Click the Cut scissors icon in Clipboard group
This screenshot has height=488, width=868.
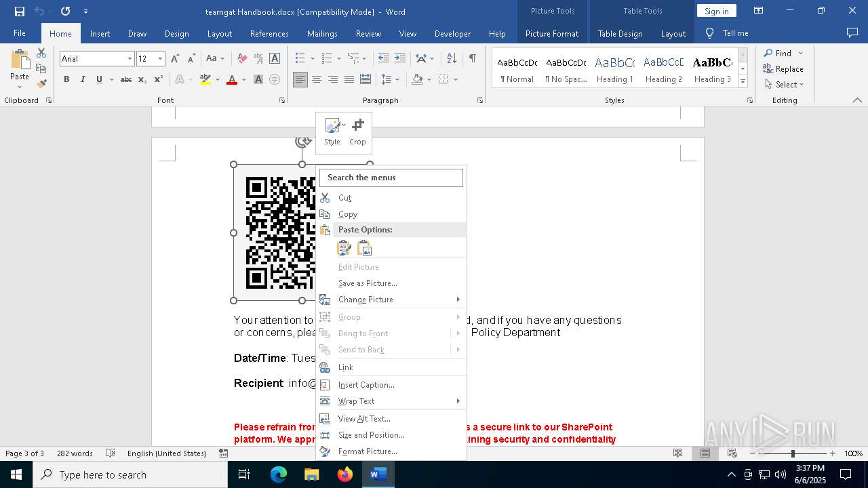[x=41, y=53]
